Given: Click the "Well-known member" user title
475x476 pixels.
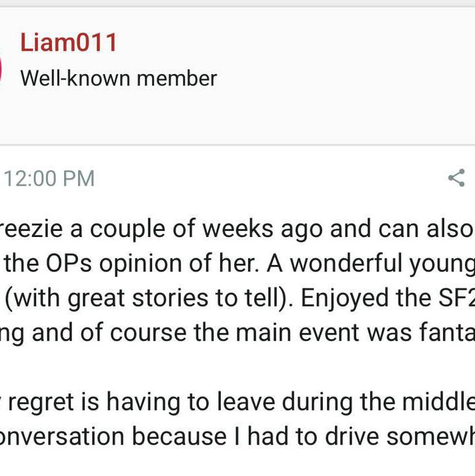Looking at the screenshot, I should 118,78.
